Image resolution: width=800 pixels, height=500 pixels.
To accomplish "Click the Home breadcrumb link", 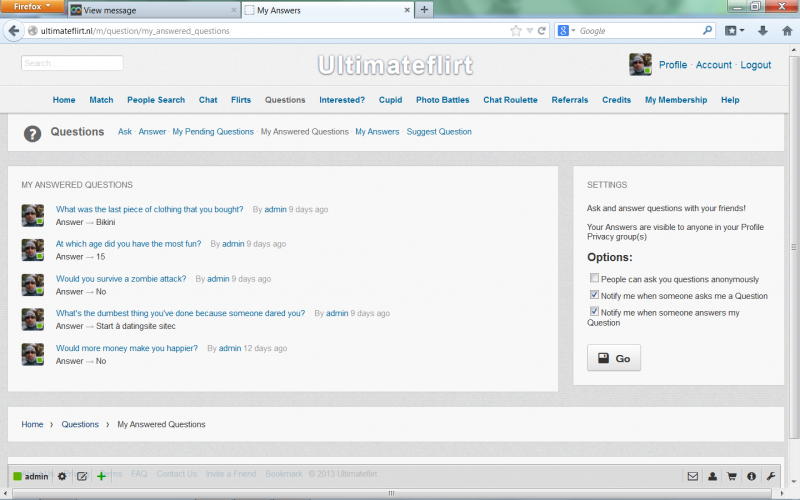I will tap(32, 424).
